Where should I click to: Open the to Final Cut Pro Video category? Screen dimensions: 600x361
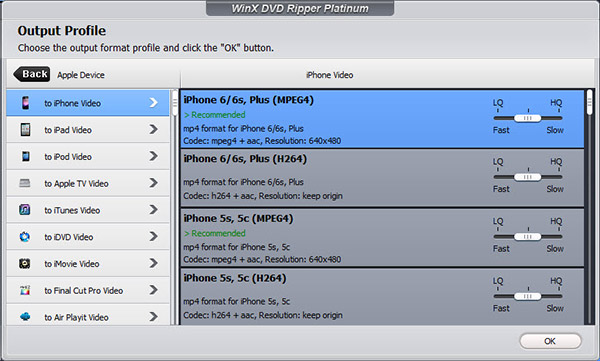[88, 290]
